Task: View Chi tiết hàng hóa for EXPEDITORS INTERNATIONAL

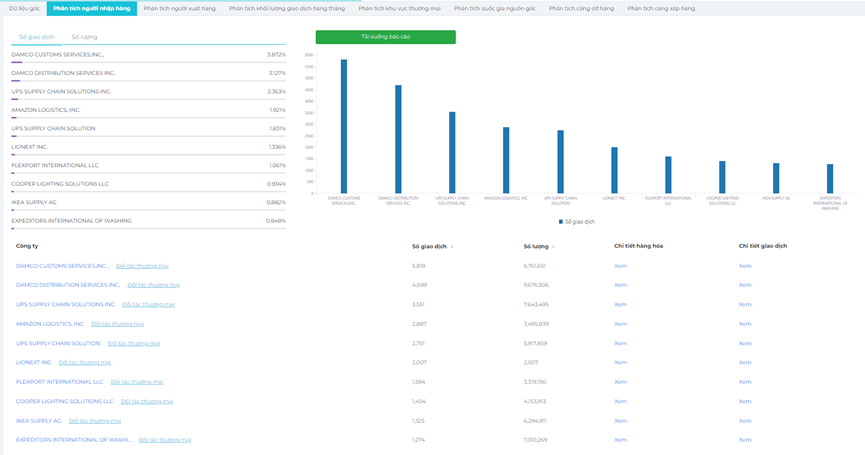Action: coord(621,440)
